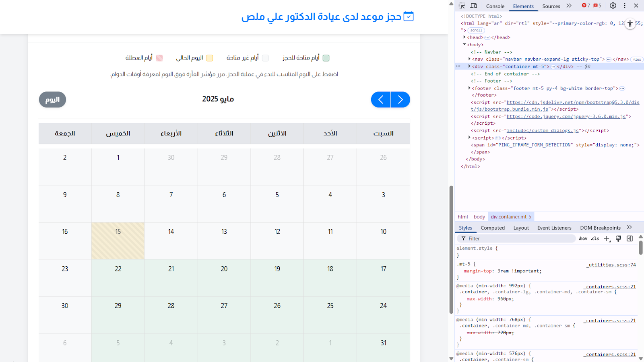Viewport: 644px width, 362px height.
Task: Expand the head element node
Action: coord(464,37)
